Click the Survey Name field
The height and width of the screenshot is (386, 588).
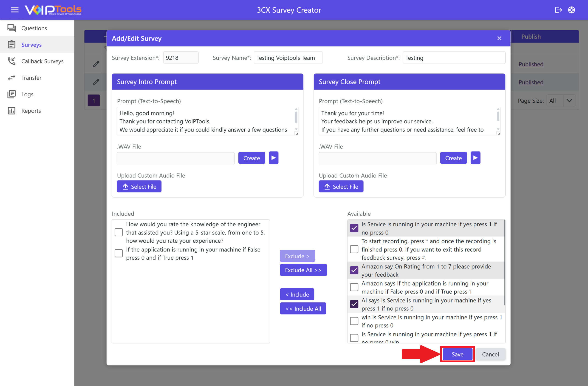[x=288, y=58]
